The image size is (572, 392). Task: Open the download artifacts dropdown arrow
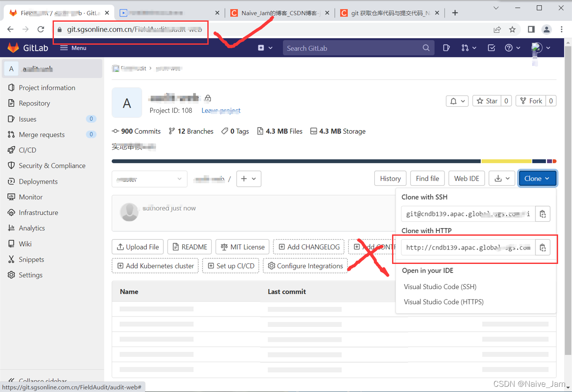[x=508, y=178]
